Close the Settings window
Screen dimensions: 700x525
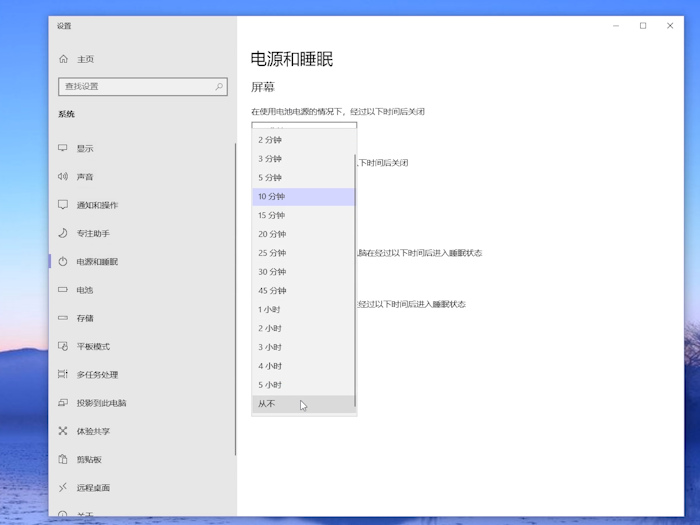click(670, 26)
